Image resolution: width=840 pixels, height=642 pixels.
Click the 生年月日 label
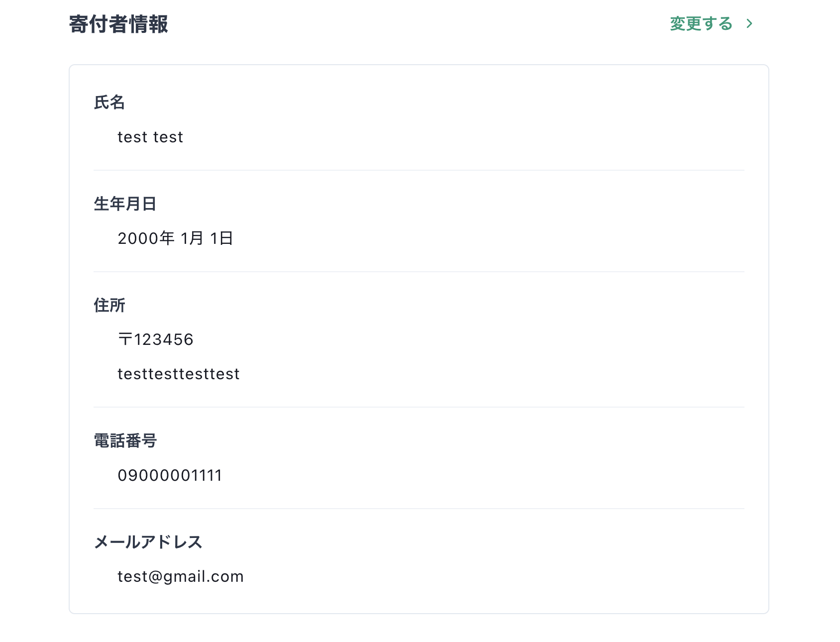[x=125, y=204]
